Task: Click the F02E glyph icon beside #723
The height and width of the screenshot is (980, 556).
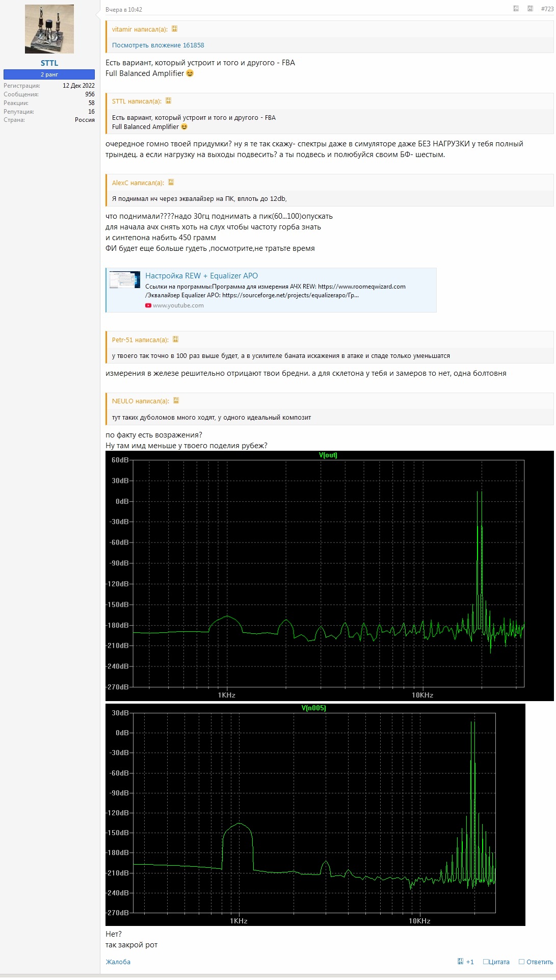Action: (530, 9)
